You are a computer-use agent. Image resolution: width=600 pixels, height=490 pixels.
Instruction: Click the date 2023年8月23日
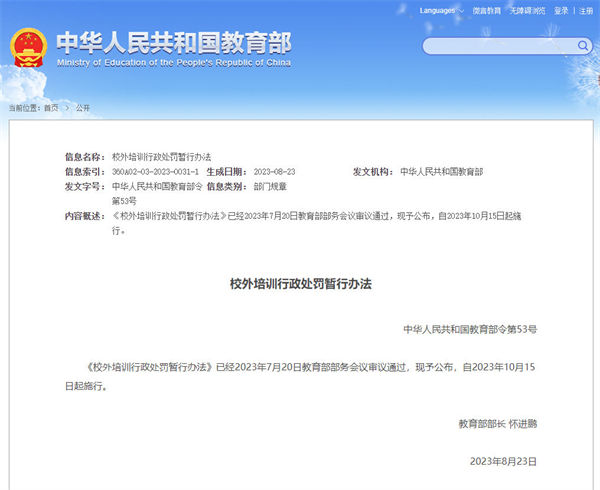point(503,461)
